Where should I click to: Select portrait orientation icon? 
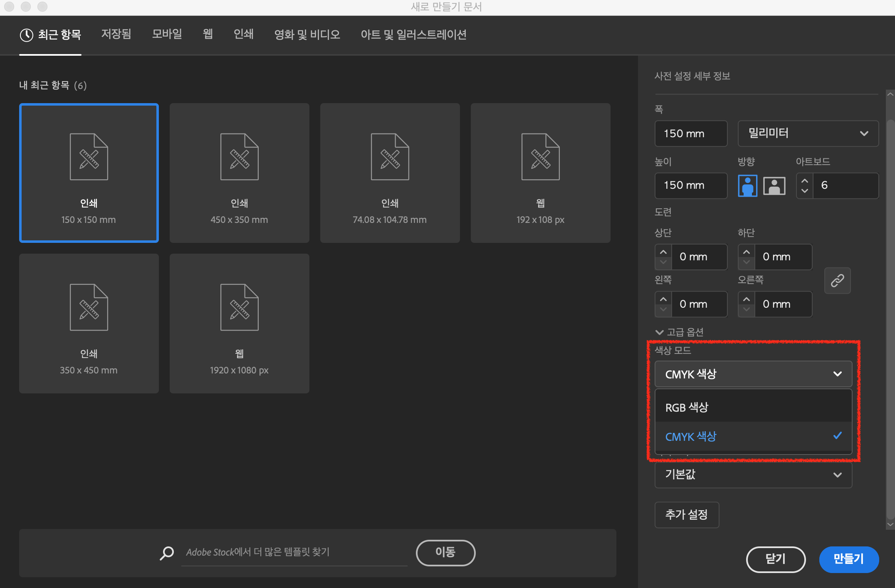(747, 185)
